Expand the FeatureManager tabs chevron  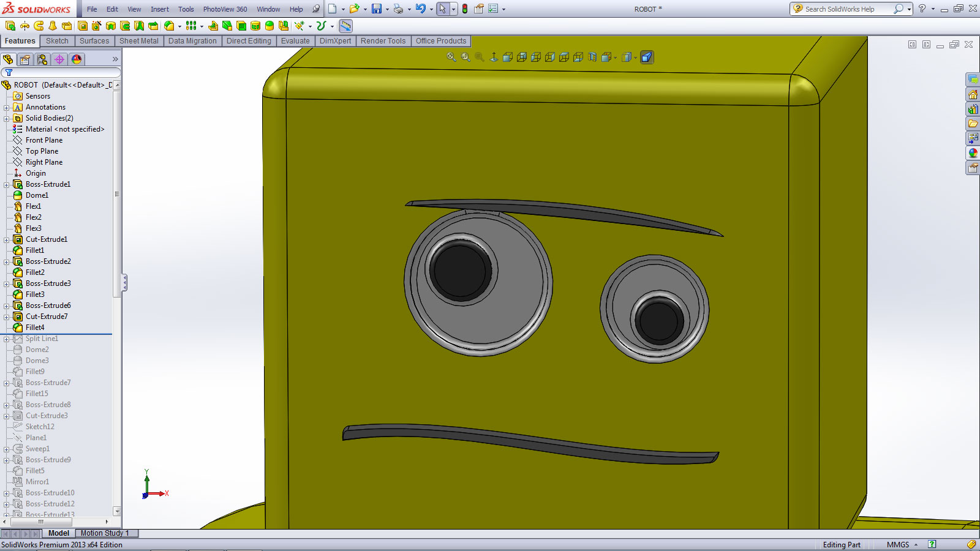[x=115, y=59]
